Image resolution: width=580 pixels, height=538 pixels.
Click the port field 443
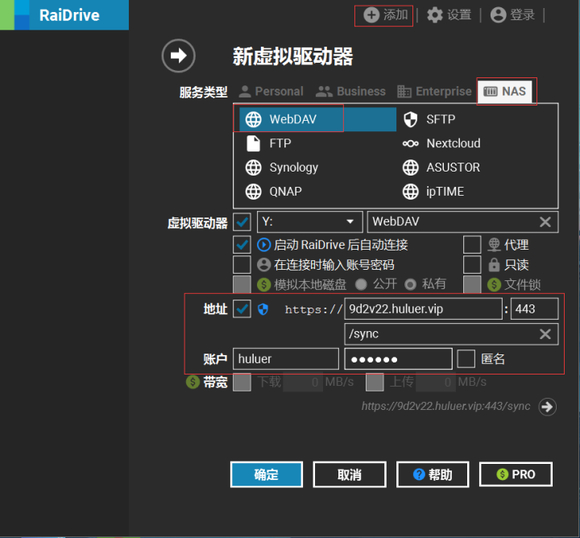pos(534,309)
